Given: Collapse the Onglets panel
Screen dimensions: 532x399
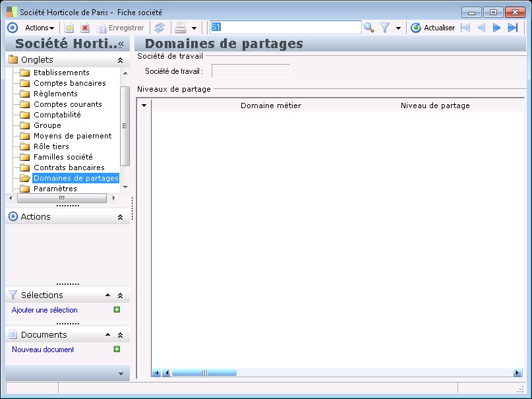Looking at the screenshot, I should (120, 60).
